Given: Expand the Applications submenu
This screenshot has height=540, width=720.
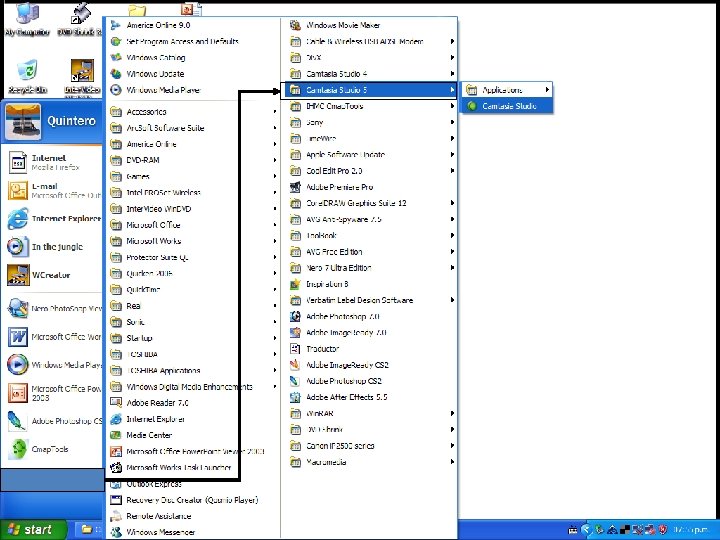Looking at the screenshot, I should point(507,90).
